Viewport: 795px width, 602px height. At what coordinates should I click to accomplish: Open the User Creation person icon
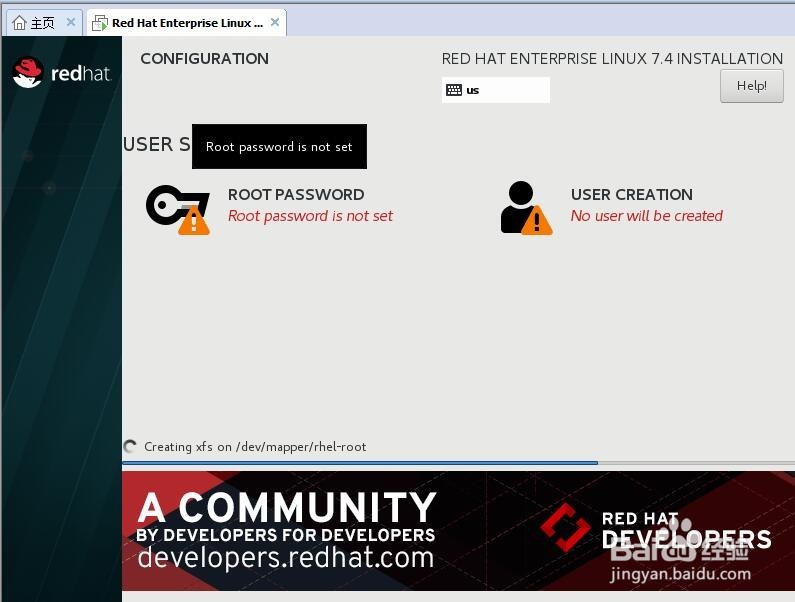(526, 208)
